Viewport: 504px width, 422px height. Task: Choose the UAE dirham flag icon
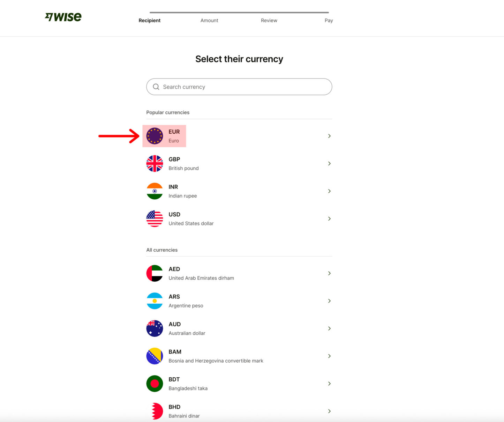[x=155, y=273]
